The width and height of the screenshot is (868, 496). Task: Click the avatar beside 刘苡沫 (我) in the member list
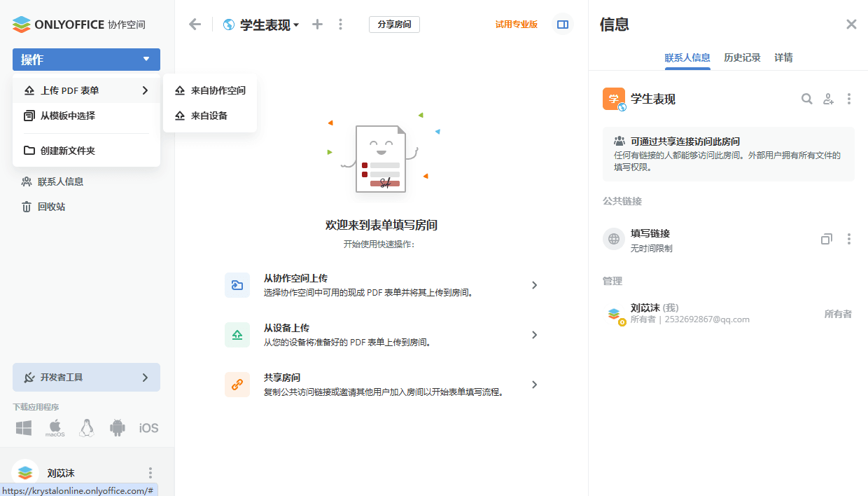click(614, 315)
